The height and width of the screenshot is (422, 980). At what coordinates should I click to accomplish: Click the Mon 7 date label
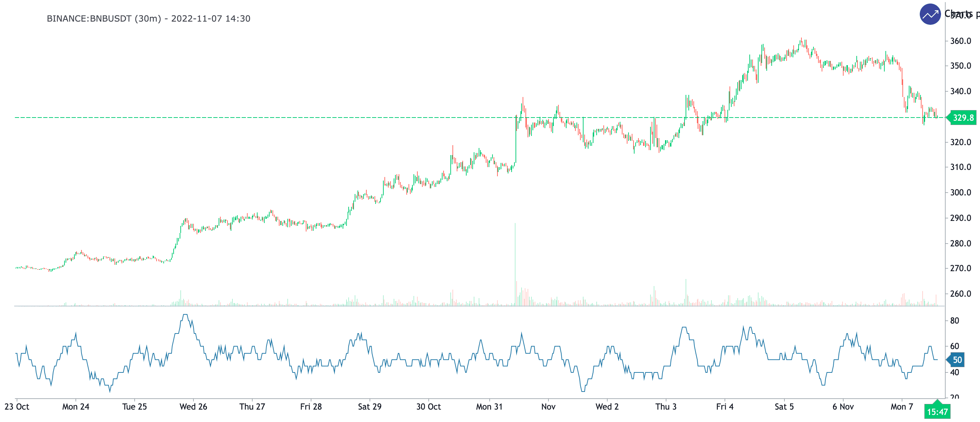tap(902, 407)
